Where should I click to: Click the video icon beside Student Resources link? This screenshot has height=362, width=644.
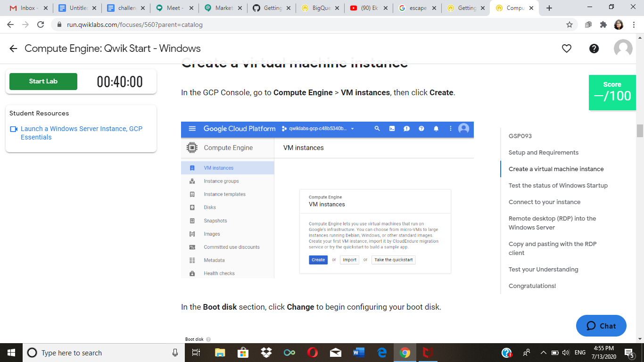point(14,129)
